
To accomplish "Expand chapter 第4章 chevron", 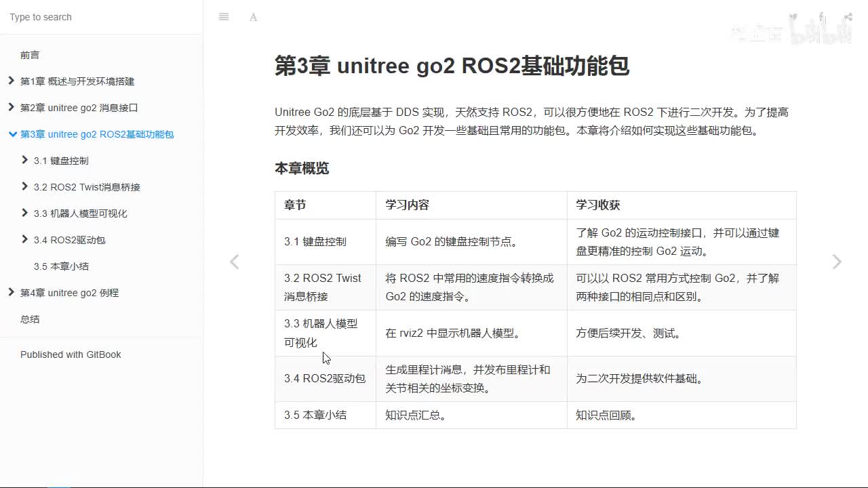I will [x=11, y=292].
